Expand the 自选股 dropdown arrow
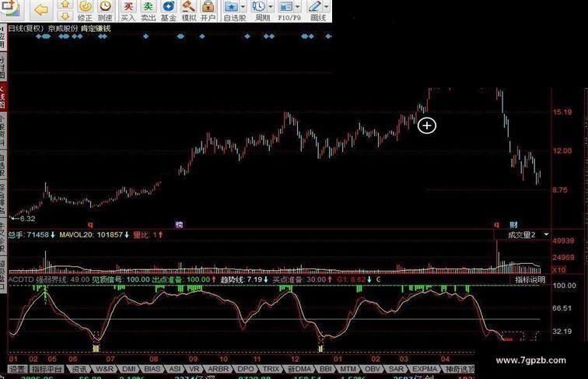Viewport: 588px width, 379px height. point(243,7)
